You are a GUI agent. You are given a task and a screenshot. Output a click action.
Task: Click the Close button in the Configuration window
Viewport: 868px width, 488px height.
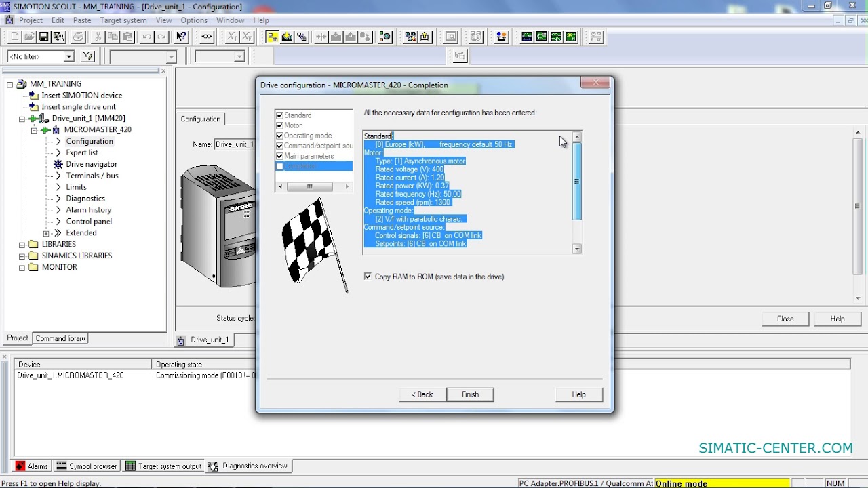pyautogui.click(x=785, y=319)
